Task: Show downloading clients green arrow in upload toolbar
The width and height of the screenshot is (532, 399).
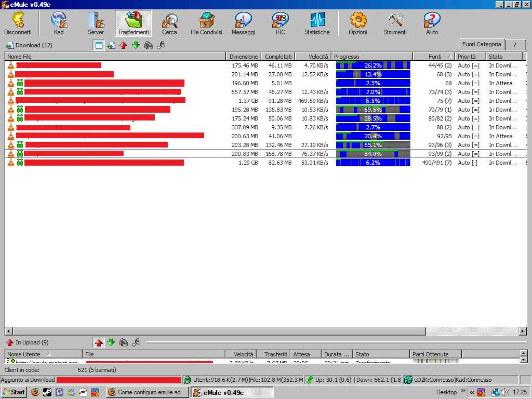Action: click(x=111, y=342)
